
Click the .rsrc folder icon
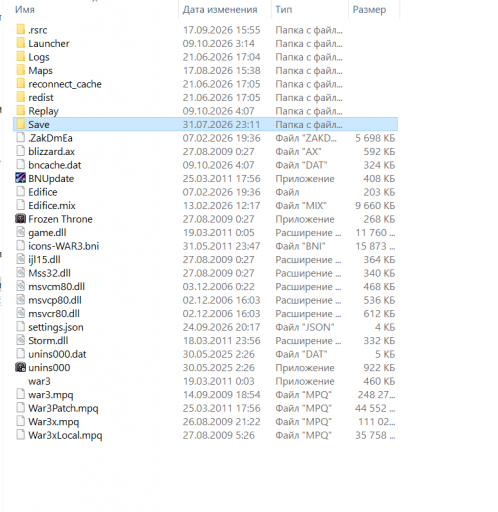pos(21,29)
